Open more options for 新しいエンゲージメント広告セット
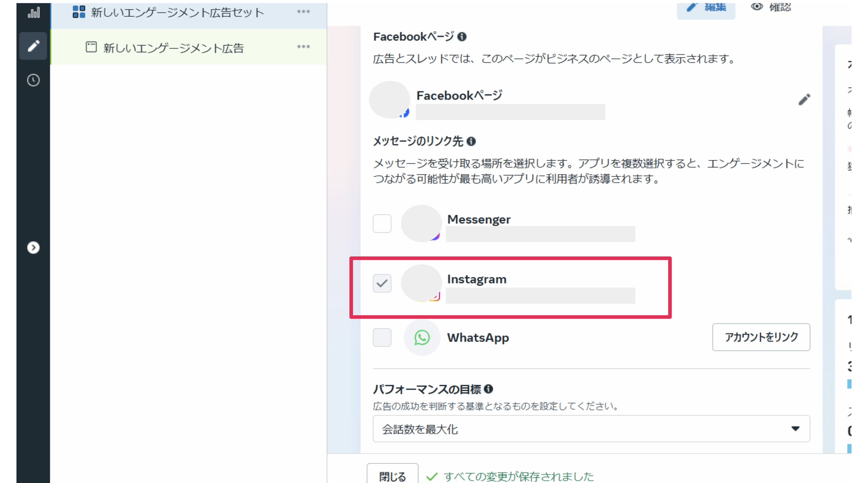868x483 pixels. tap(303, 12)
